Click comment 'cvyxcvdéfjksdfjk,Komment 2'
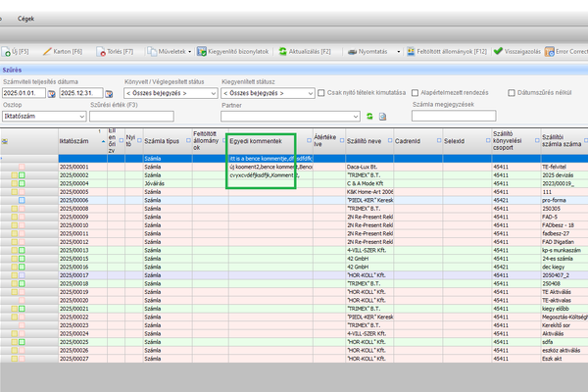The image size is (588, 392). click(x=270, y=175)
